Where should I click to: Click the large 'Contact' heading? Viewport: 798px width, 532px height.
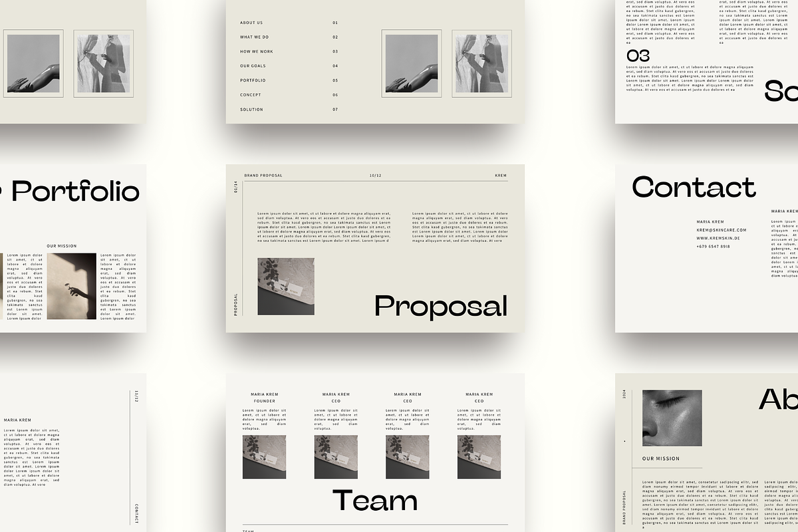coord(694,187)
